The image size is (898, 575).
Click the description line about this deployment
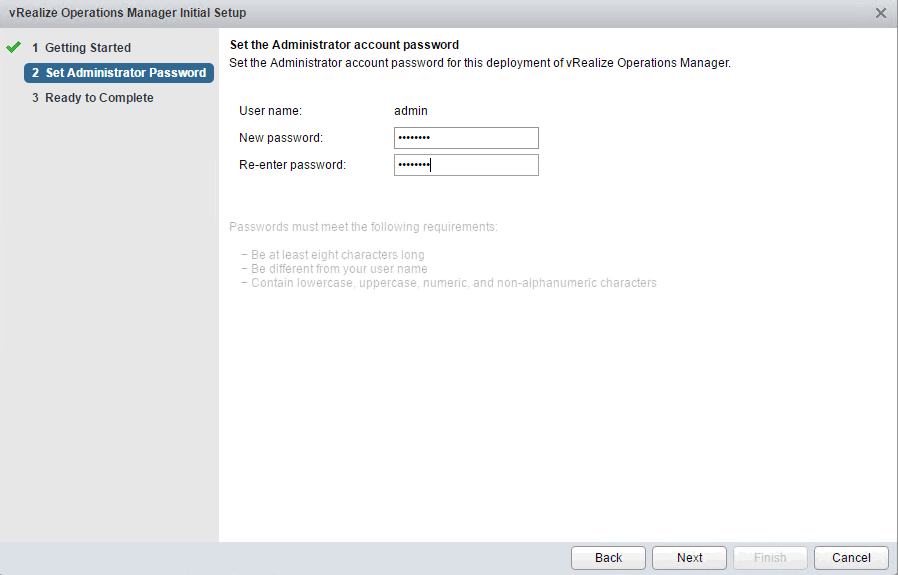tap(480, 62)
